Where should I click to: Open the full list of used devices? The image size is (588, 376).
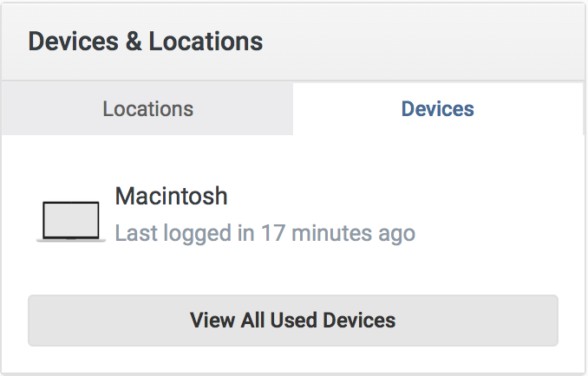click(x=293, y=321)
